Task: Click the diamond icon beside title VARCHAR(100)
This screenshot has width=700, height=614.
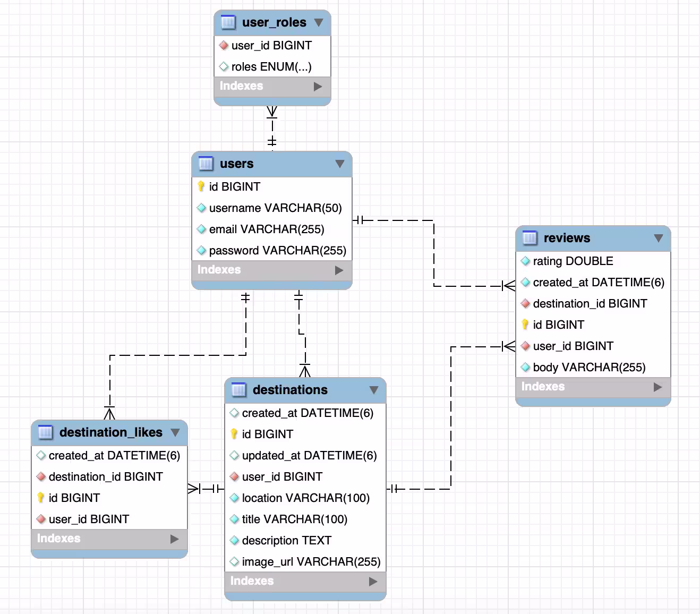Action: click(234, 519)
